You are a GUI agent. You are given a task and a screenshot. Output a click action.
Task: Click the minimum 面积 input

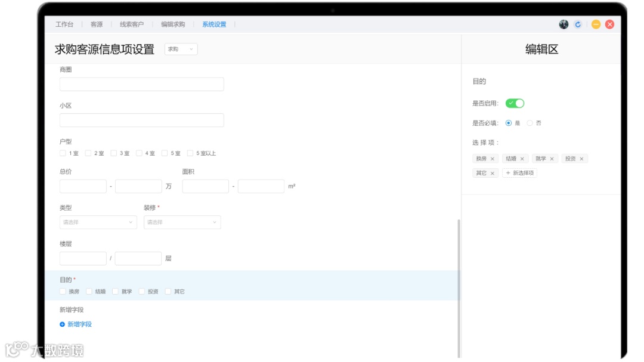[x=205, y=186]
